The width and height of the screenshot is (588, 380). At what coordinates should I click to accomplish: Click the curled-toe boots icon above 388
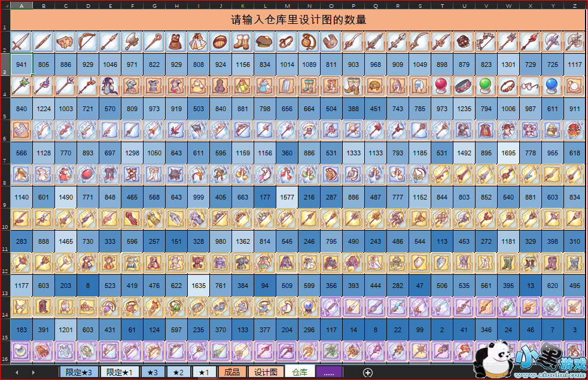click(354, 86)
